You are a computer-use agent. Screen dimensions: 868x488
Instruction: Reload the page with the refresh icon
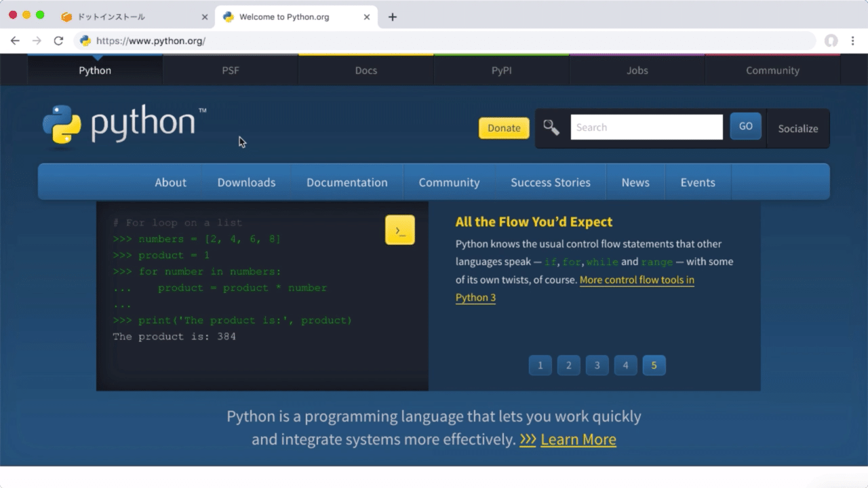58,41
